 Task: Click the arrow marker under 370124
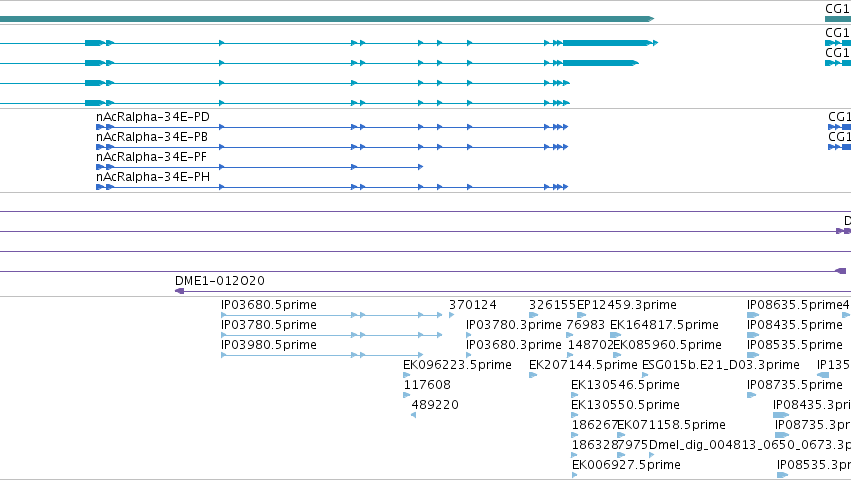[452, 315]
